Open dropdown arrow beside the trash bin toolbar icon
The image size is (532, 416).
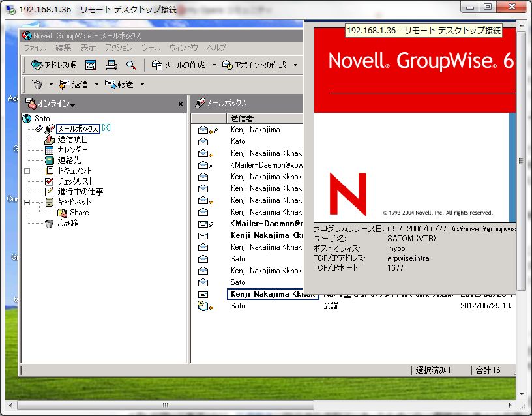tap(51, 84)
